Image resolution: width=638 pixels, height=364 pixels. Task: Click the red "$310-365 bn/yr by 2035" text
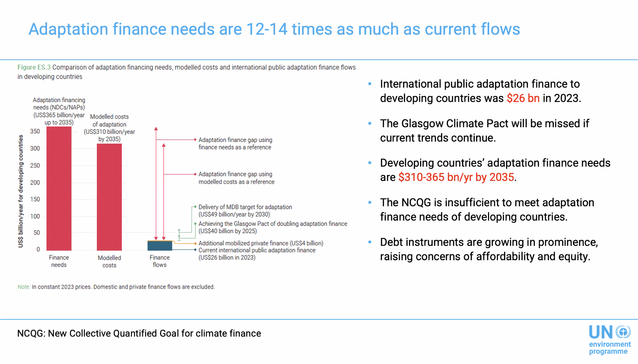(456, 177)
